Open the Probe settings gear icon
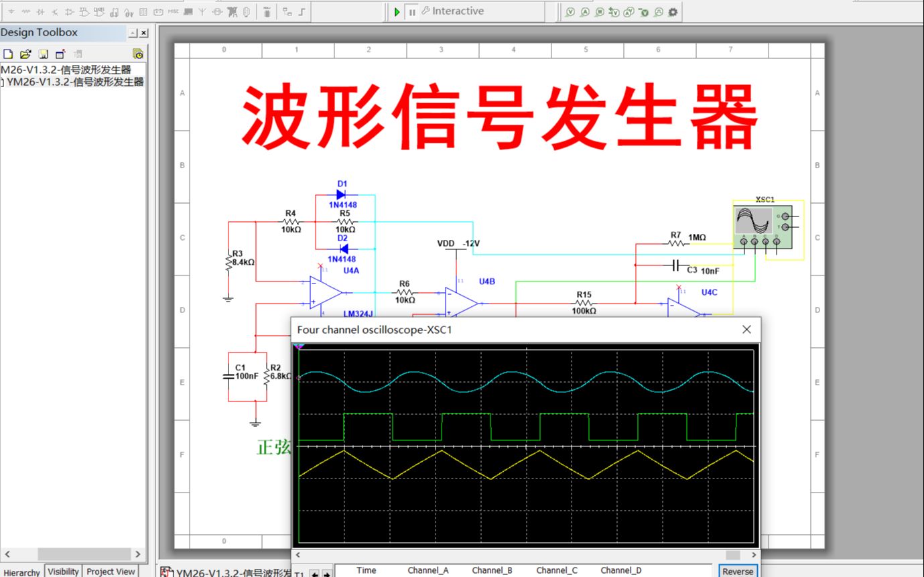Screen dimensions: 924x577 point(672,11)
